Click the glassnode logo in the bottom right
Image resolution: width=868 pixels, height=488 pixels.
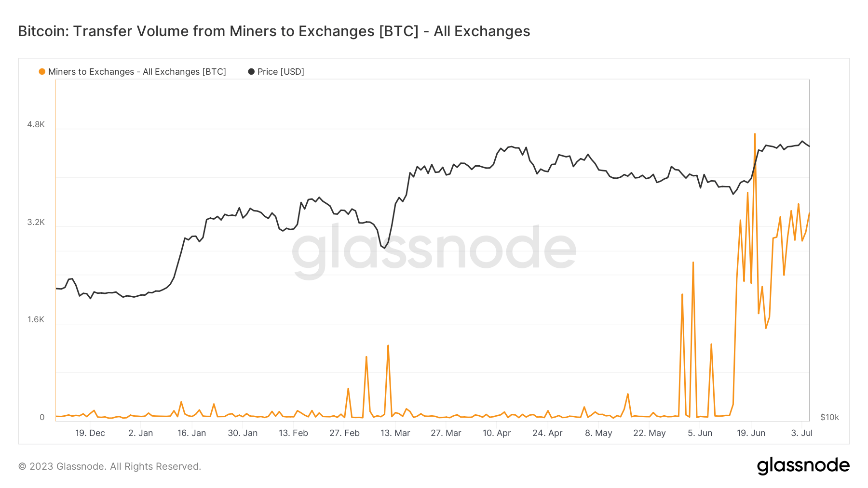coord(803,466)
